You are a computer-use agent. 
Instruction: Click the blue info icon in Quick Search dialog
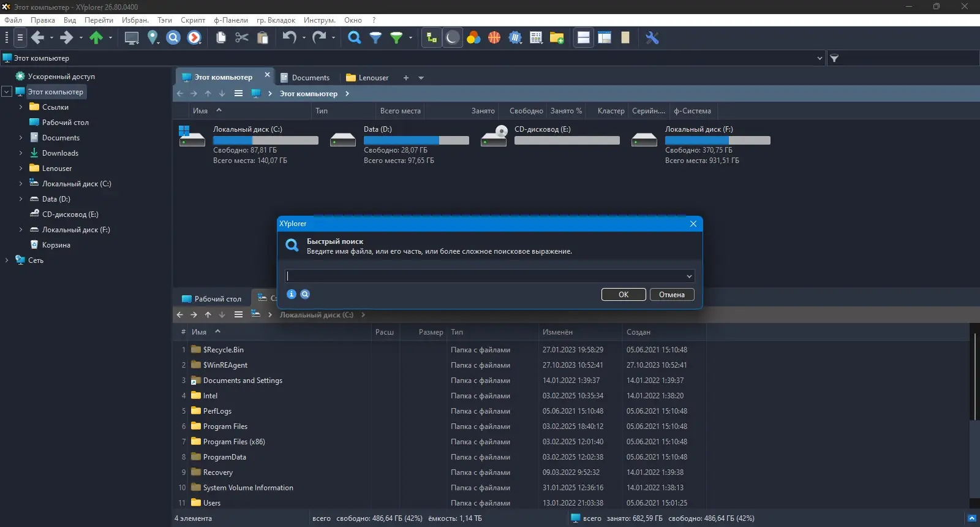coord(292,294)
